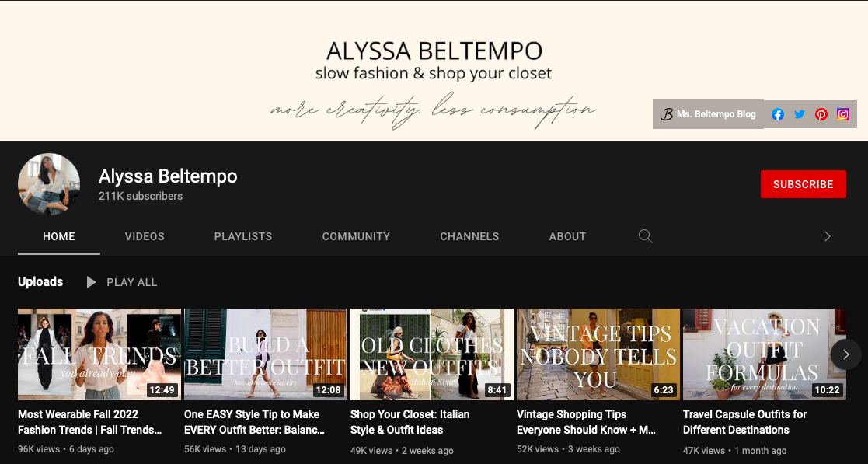Screen dimensions: 868x464
Task: Open Most Wearable Fall 2022 video title
Action: 89,422
